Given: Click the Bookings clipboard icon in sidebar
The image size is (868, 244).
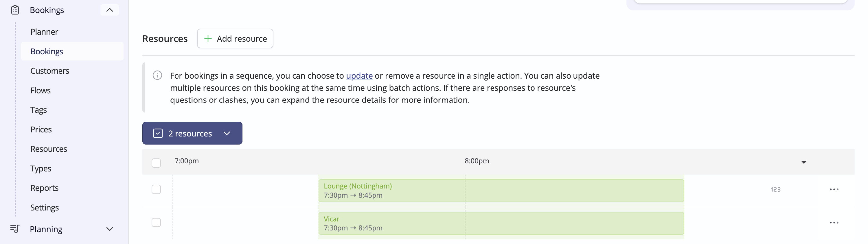Looking at the screenshot, I should tap(15, 10).
